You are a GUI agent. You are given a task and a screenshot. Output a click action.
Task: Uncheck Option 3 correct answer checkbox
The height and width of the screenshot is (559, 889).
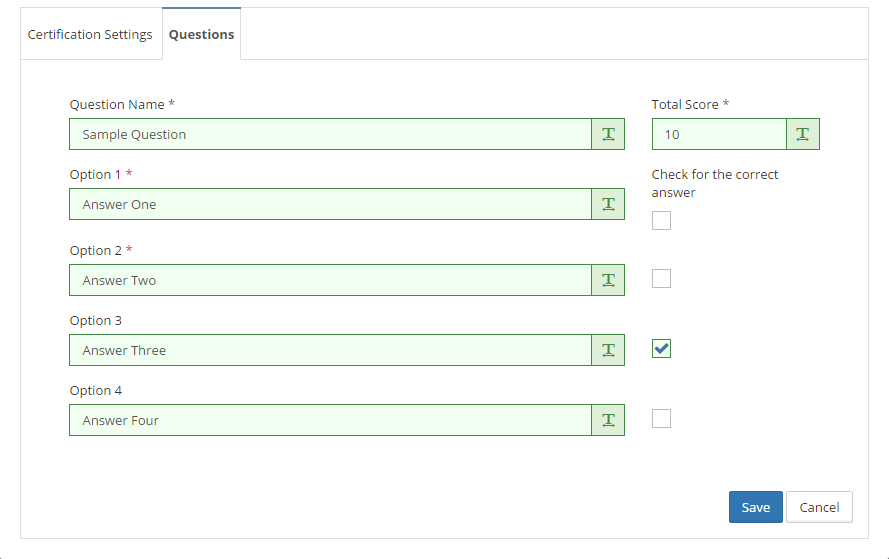point(661,349)
